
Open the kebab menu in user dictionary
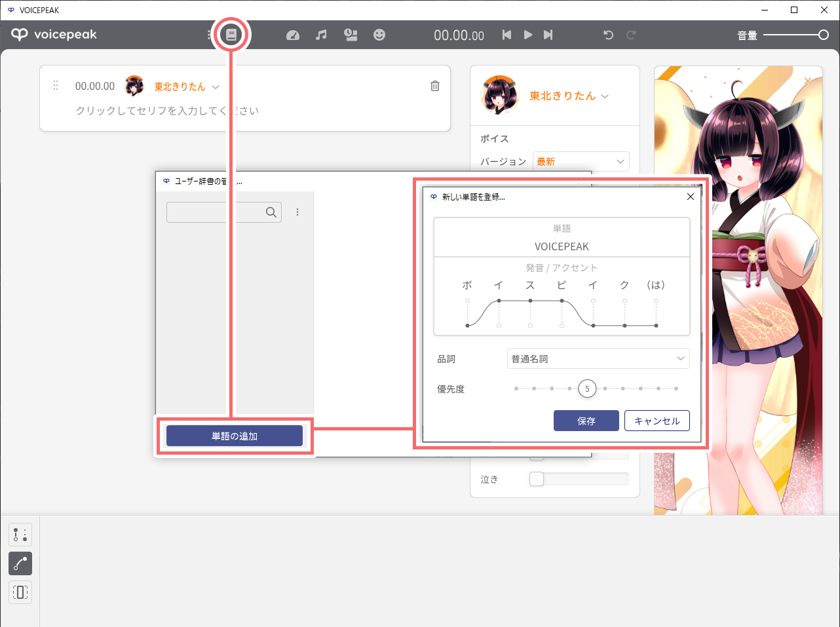(297, 212)
